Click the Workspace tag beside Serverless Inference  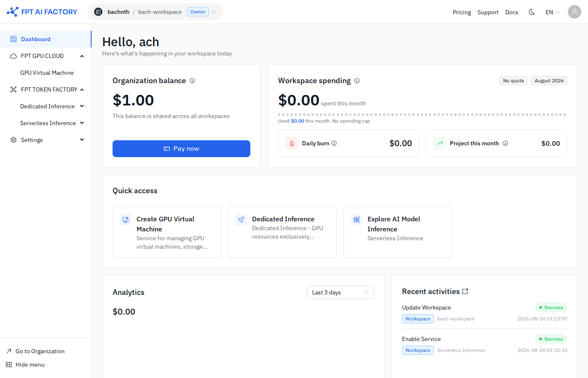418,350
